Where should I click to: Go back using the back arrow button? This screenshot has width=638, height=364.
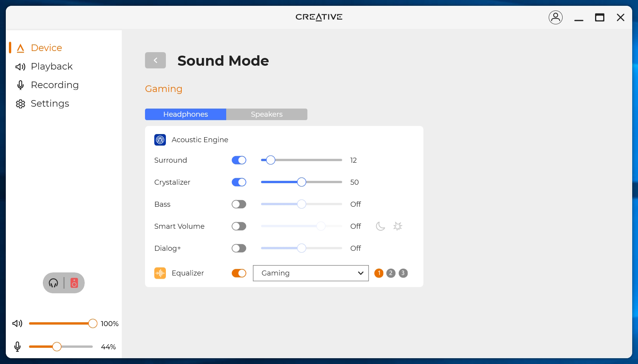coord(155,60)
